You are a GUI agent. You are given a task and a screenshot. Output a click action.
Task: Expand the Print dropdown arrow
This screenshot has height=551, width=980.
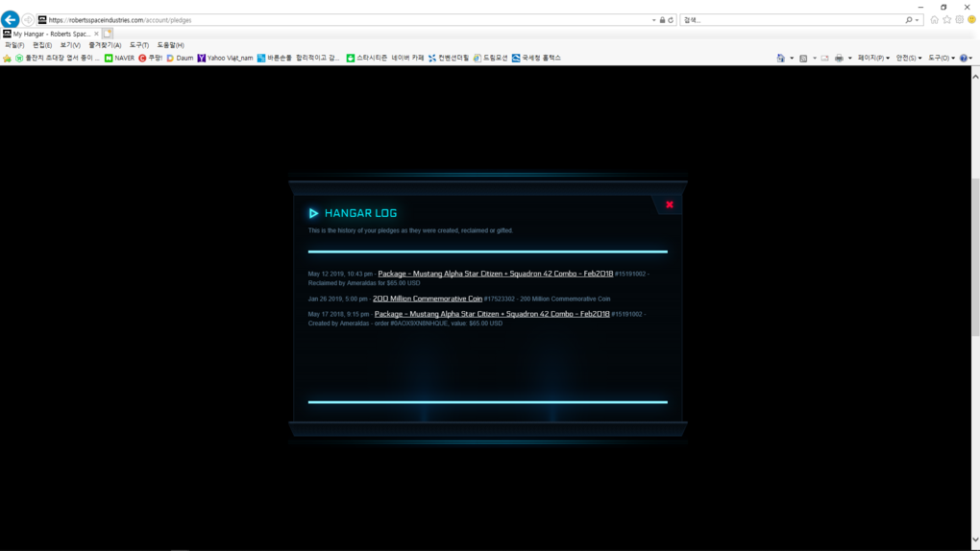[850, 59]
